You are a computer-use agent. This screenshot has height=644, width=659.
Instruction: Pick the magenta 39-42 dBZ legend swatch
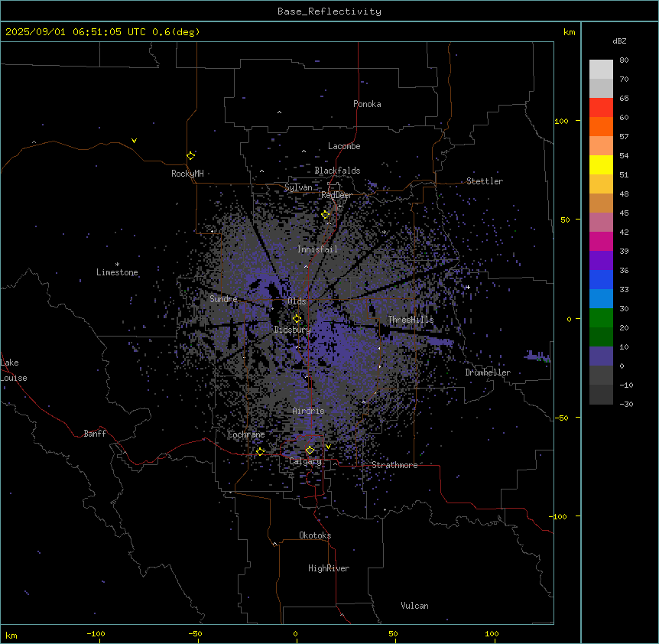tap(601, 241)
